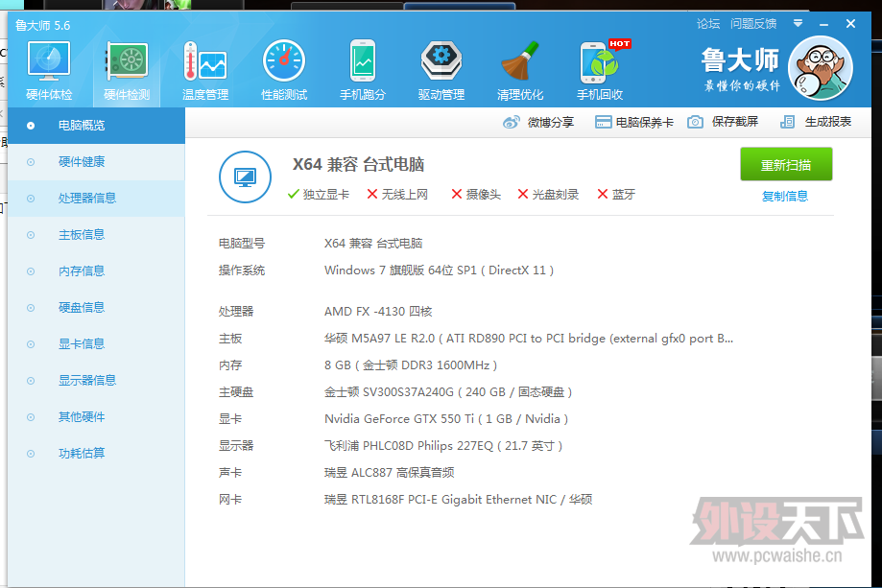882x588 pixels.
Task: Click the 光盘刻录 feature status
Action: [x=548, y=195]
